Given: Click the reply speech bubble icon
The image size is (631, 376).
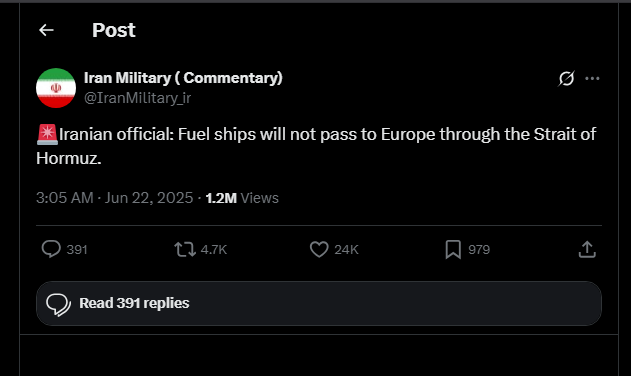Looking at the screenshot, I should tap(51, 249).
